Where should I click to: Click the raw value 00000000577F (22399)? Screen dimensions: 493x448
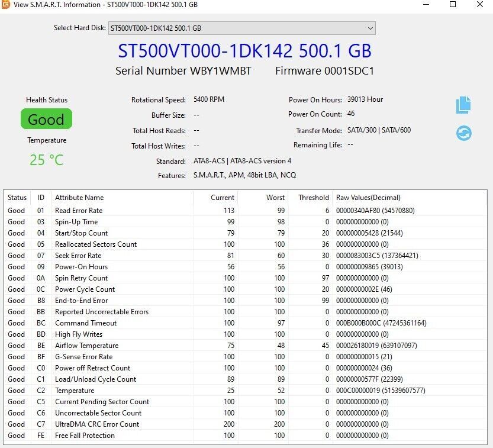coord(369,379)
